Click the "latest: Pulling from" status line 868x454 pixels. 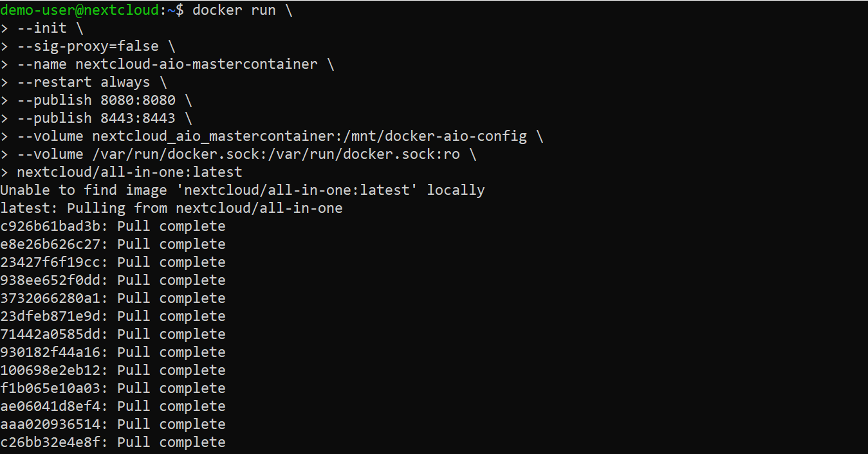[x=171, y=208]
